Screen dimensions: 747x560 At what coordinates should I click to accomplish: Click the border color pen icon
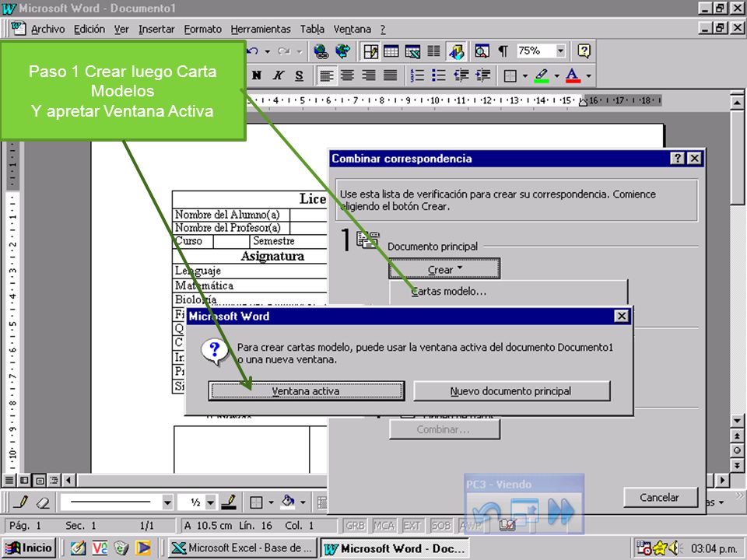pos(229,502)
